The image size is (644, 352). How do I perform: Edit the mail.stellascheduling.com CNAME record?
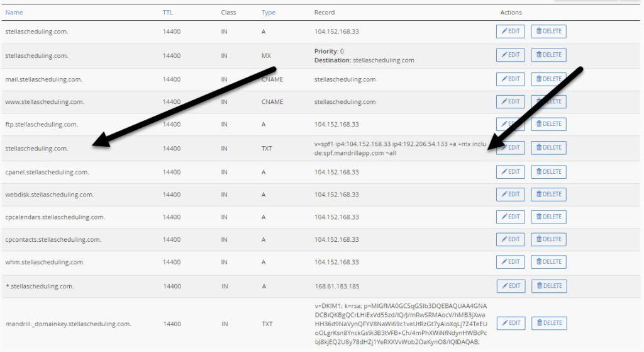click(x=511, y=79)
